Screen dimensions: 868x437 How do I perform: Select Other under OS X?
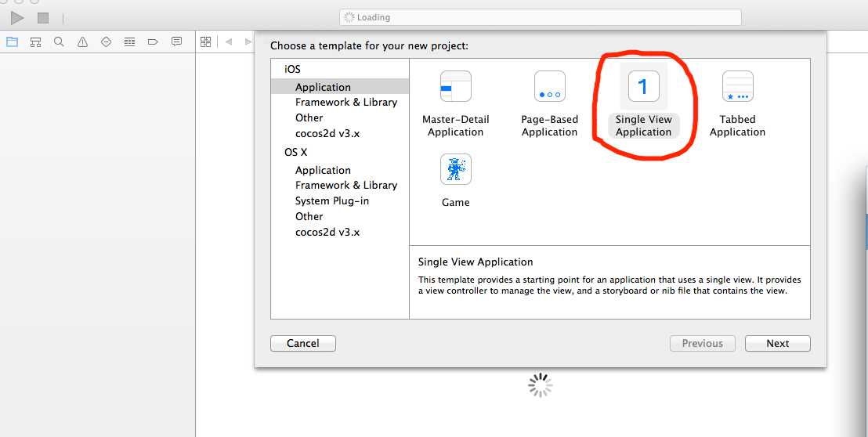[x=309, y=216]
